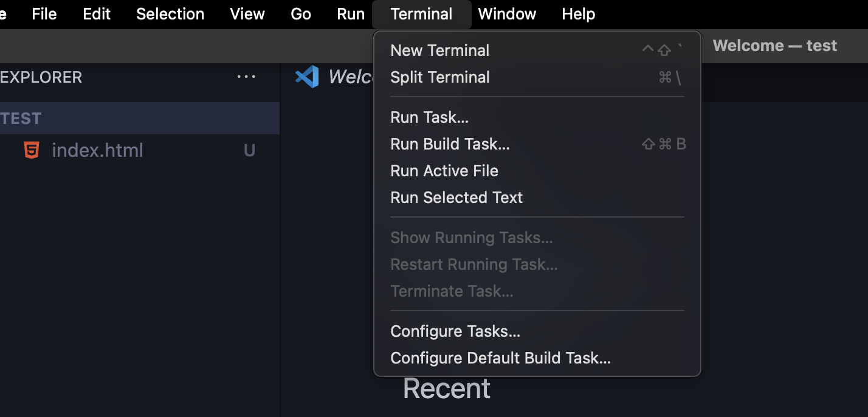Viewport: 868px width, 417px height.
Task: Click the VS Code logo on the Welcome tab
Action: coord(307,77)
